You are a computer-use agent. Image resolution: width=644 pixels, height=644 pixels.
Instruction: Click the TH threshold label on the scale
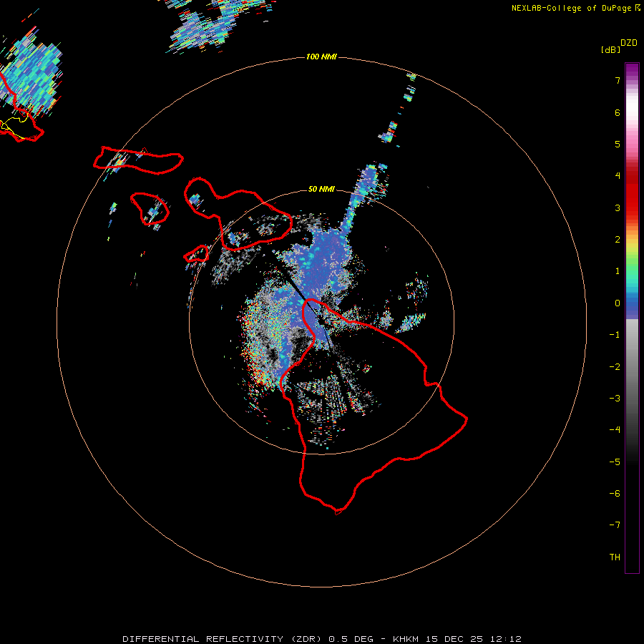point(615,557)
